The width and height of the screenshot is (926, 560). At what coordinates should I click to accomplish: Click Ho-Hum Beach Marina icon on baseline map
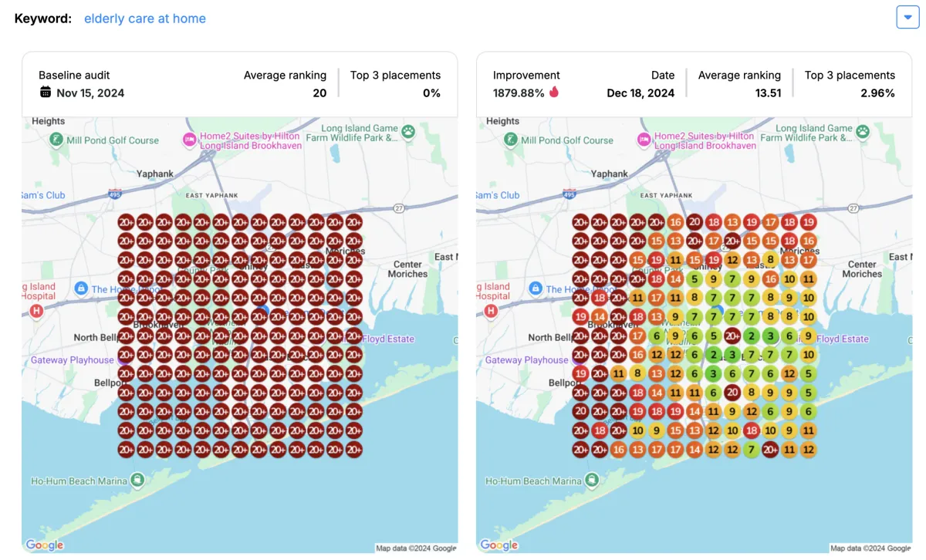[137, 481]
